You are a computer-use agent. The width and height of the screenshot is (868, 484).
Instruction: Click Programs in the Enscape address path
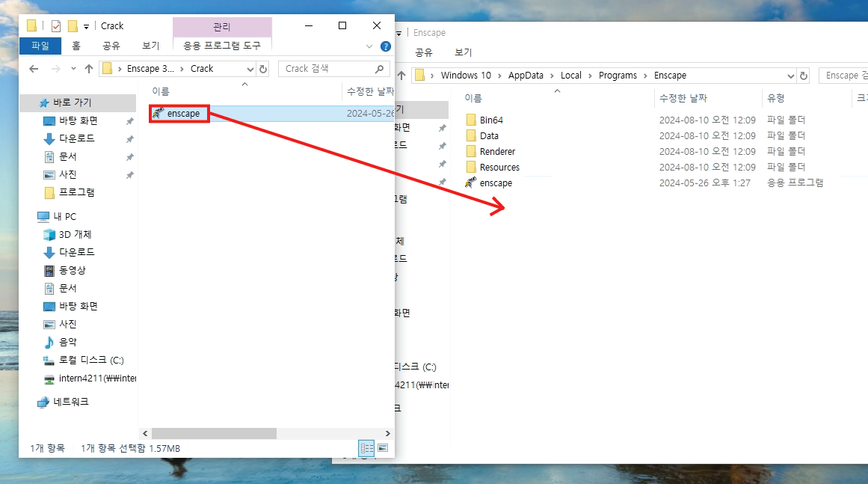[x=618, y=76]
